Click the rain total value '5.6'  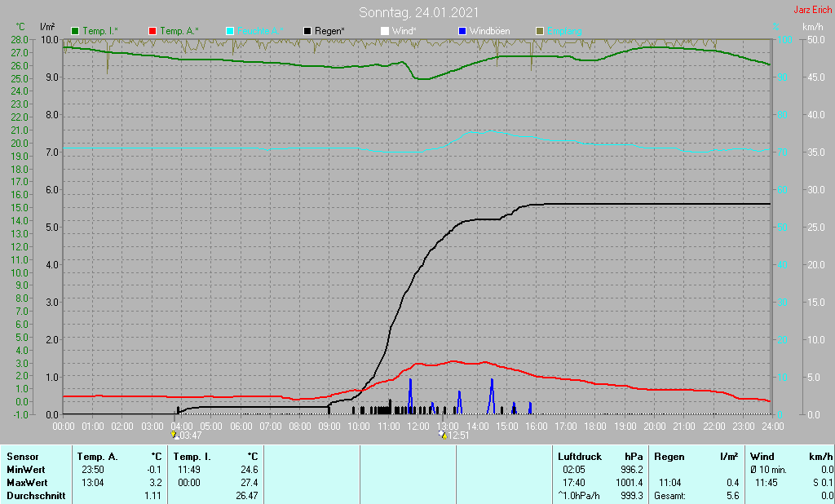(733, 496)
